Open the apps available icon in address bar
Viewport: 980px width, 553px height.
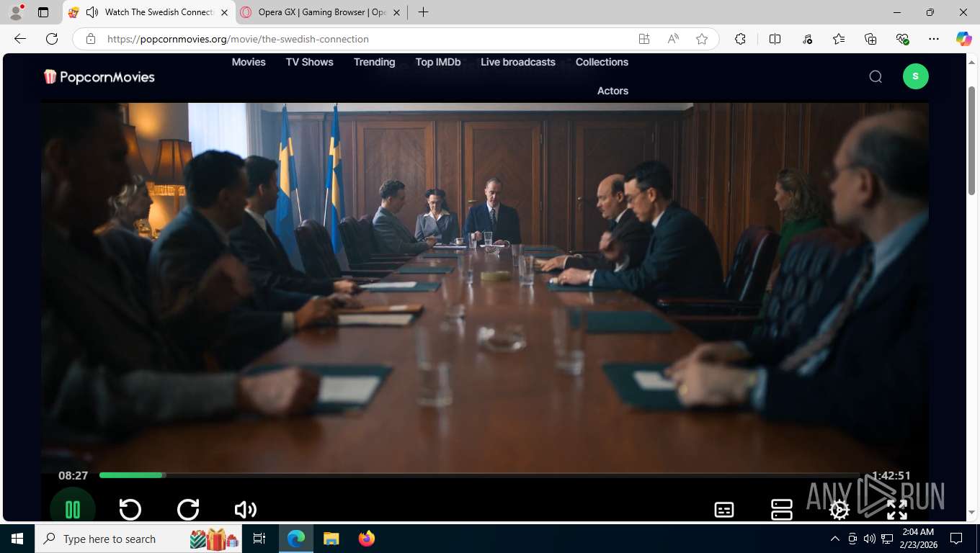(644, 39)
